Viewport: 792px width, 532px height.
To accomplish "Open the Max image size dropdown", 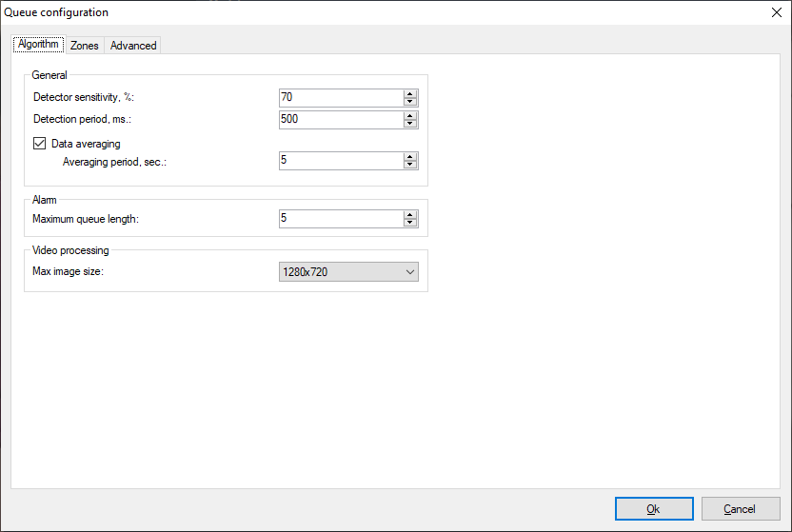I will click(348, 272).
